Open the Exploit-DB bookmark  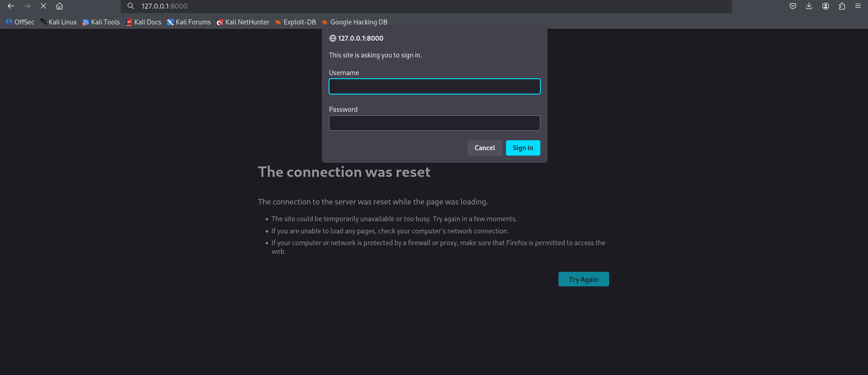click(296, 22)
